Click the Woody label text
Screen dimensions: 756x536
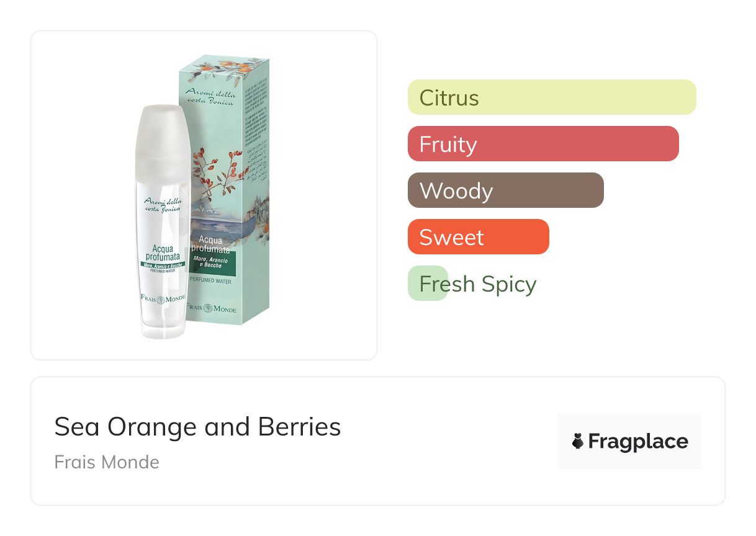(x=456, y=191)
